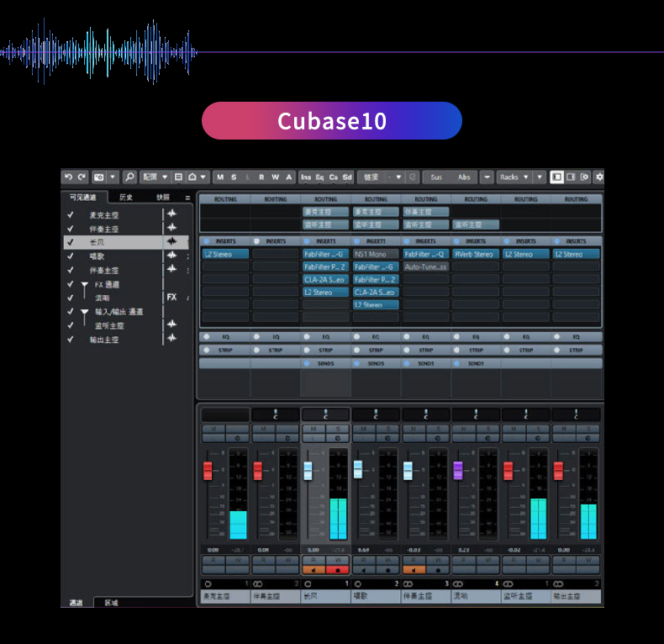This screenshot has width=664, height=644.
Task: Click the Cs channel strip bypass button
Action: tap(334, 177)
